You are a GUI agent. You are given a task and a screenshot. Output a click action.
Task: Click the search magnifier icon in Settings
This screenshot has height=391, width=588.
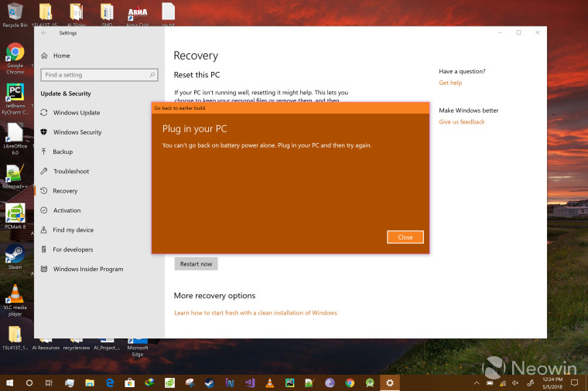pyautogui.click(x=152, y=75)
